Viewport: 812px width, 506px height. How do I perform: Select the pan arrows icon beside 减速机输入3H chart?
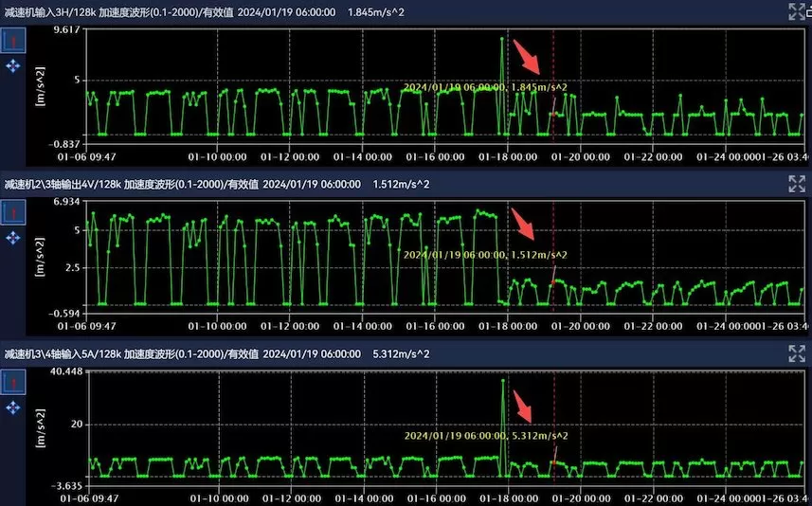pos(13,66)
